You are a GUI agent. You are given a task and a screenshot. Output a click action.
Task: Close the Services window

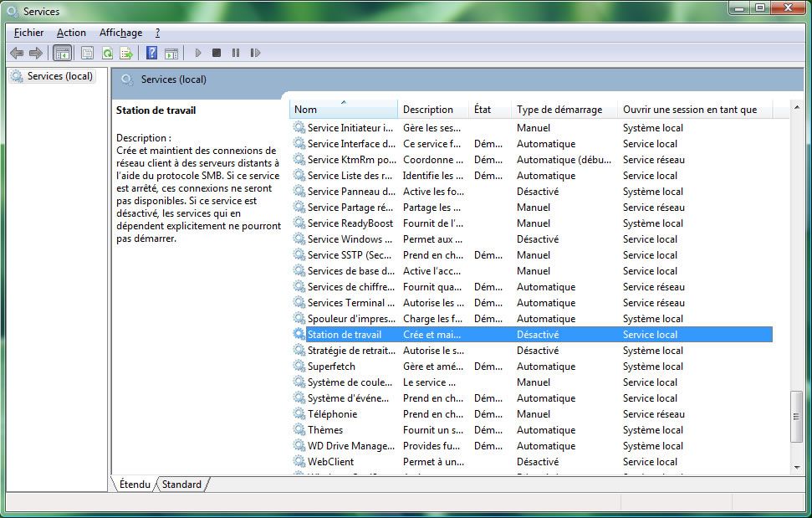[789, 8]
